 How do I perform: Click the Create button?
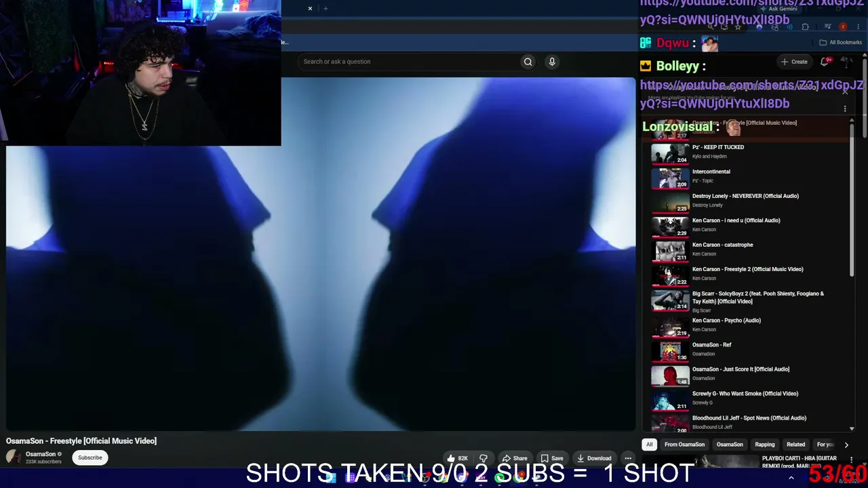point(794,62)
